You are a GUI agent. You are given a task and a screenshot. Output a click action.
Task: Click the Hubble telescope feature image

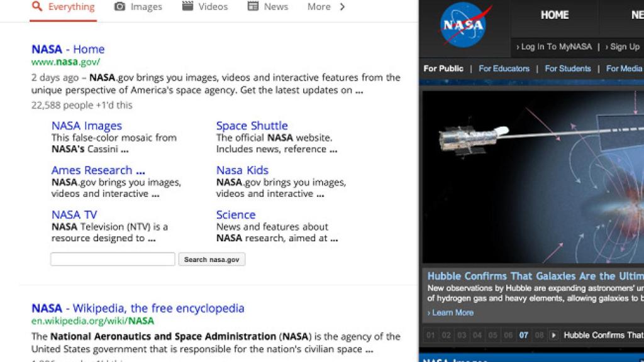point(532,176)
